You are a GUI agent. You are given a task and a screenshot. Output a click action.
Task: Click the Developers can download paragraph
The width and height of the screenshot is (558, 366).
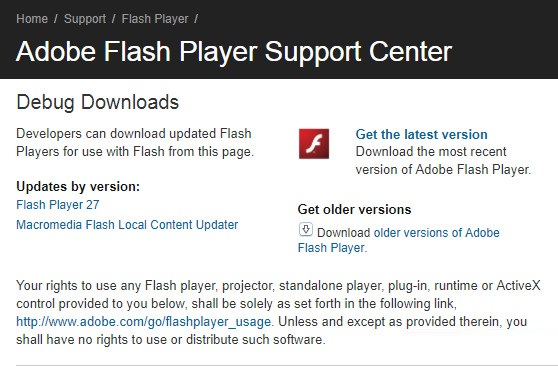click(x=135, y=142)
